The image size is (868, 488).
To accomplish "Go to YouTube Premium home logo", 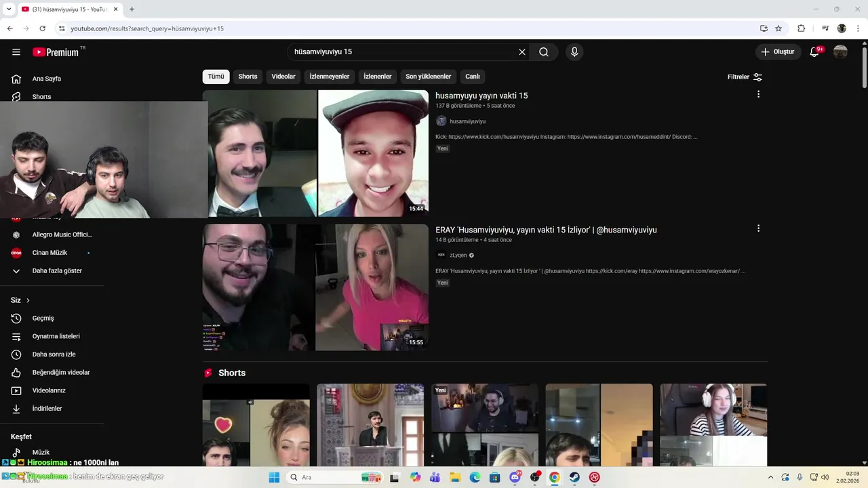I will (x=56, y=52).
